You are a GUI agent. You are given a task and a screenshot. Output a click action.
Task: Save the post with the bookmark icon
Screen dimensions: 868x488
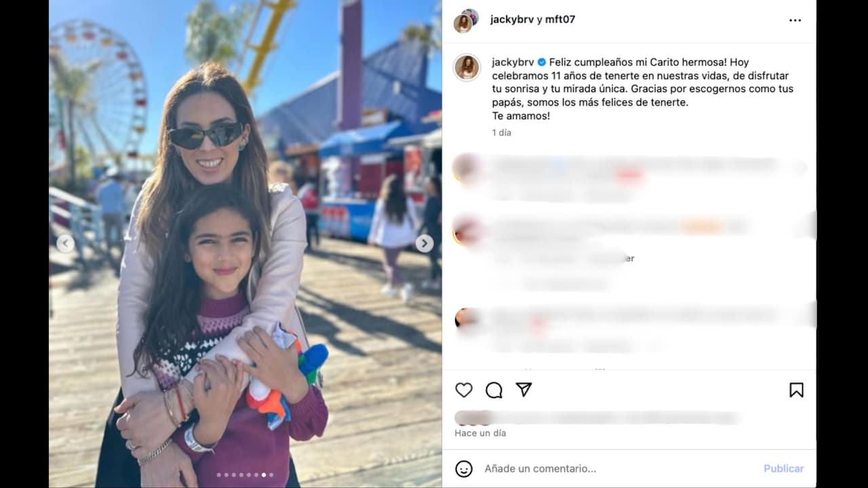point(796,390)
